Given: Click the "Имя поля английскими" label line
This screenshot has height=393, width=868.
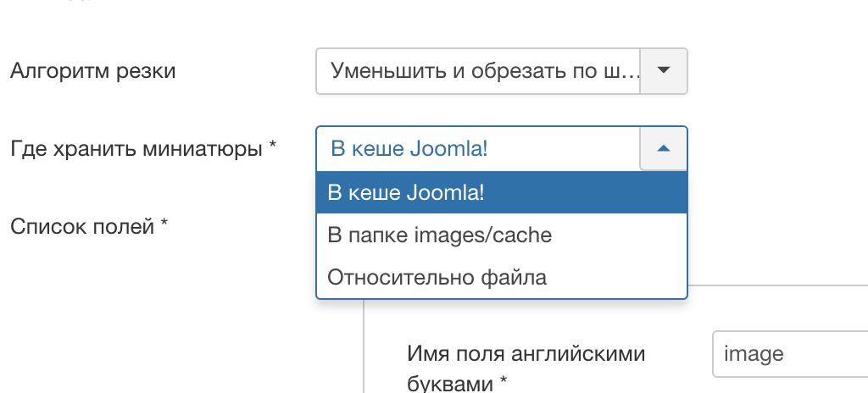Looking at the screenshot, I should tap(526, 352).
